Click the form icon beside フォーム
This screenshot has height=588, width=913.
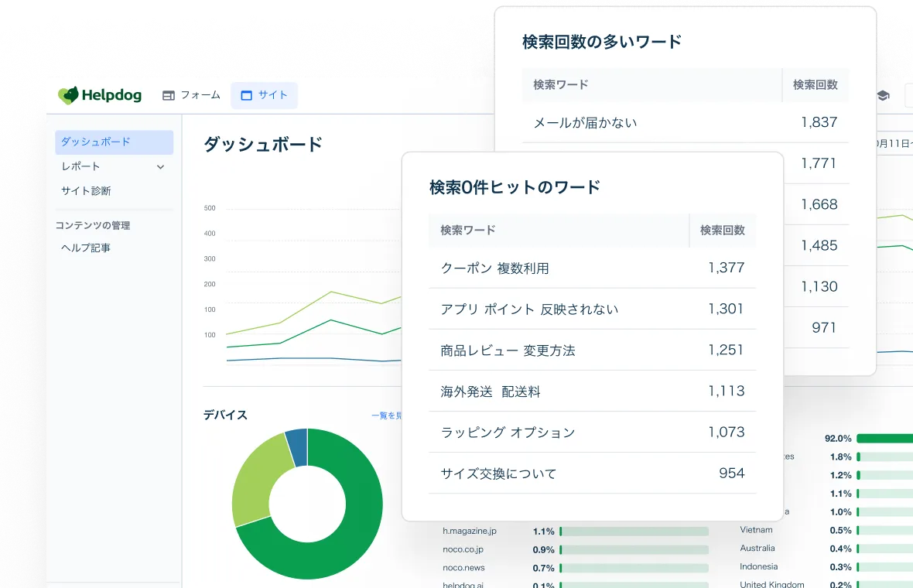[169, 96]
